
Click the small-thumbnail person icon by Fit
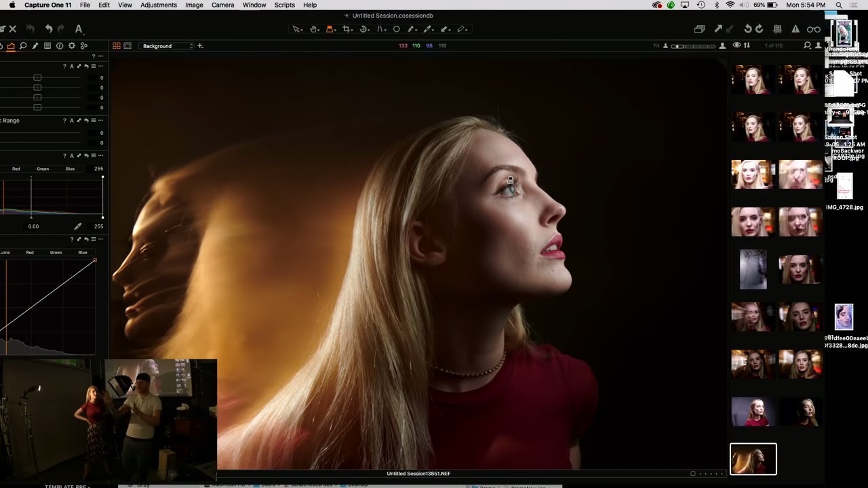click(665, 45)
